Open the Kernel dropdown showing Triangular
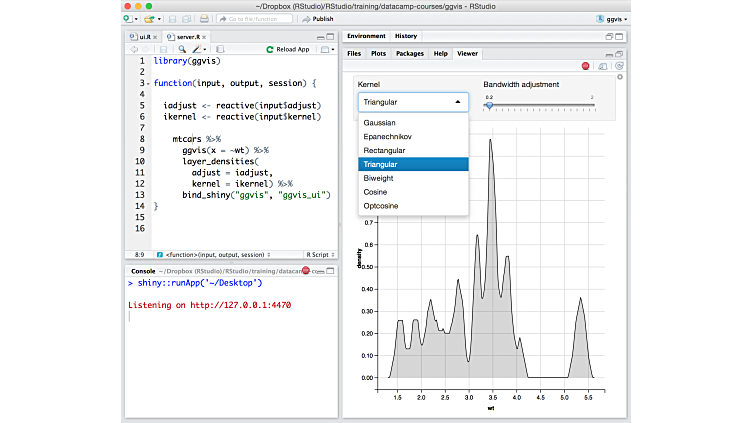The image size is (752, 423). click(x=412, y=102)
